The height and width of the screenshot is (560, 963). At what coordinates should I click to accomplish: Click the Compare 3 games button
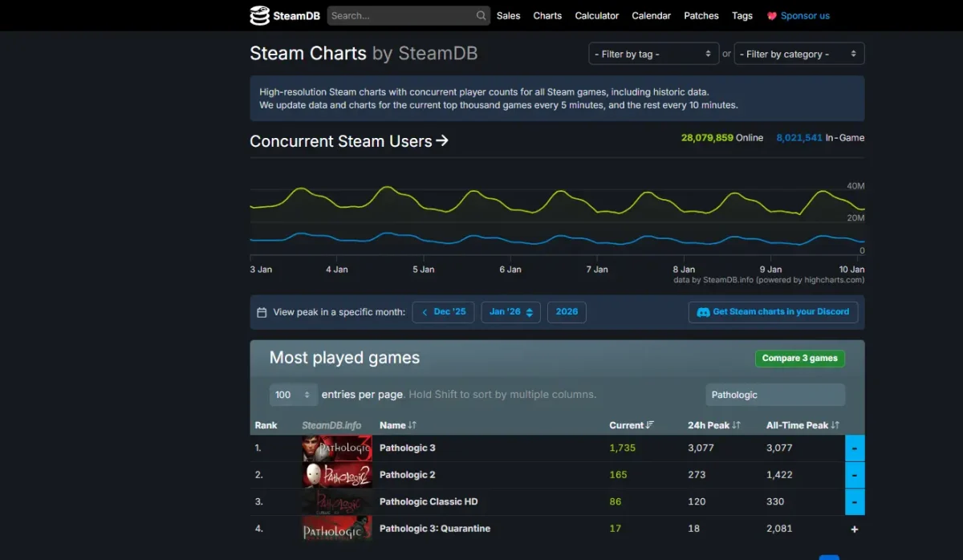click(x=799, y=358)
